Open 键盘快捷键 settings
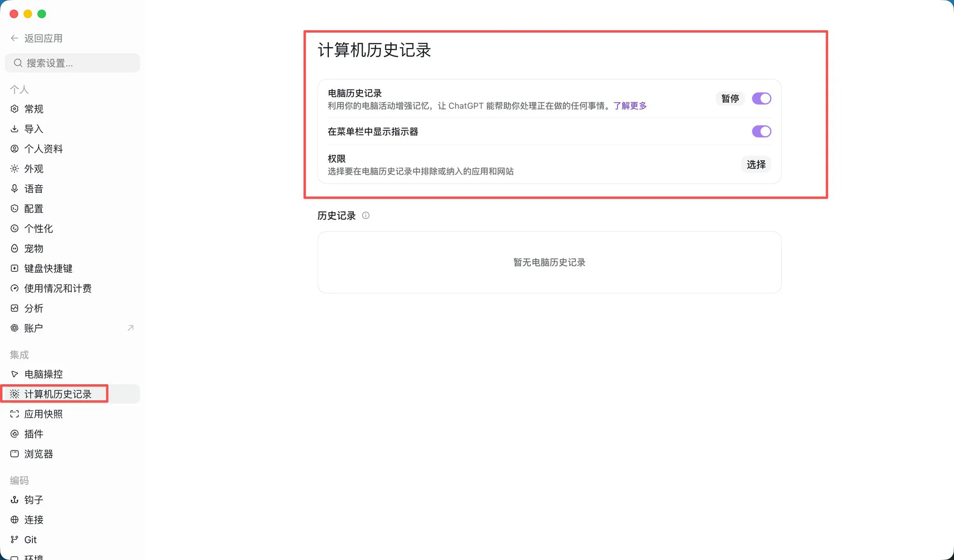 pos(72,268)
